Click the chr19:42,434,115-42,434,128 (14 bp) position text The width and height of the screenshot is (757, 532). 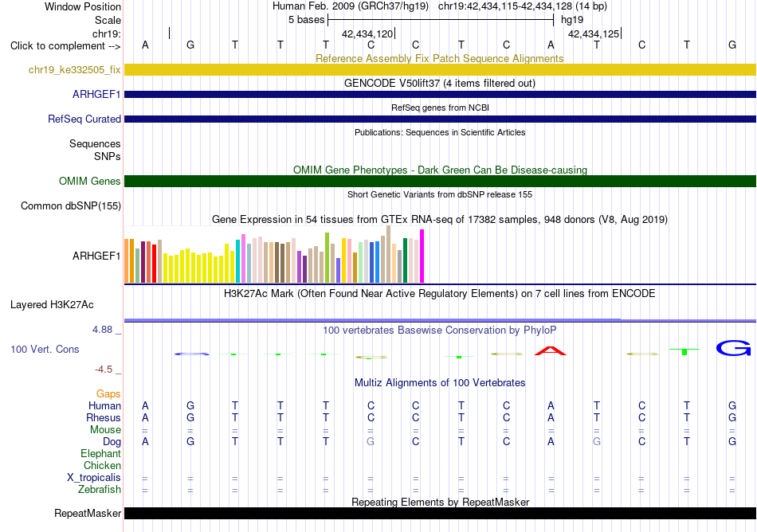click(523, 6)
